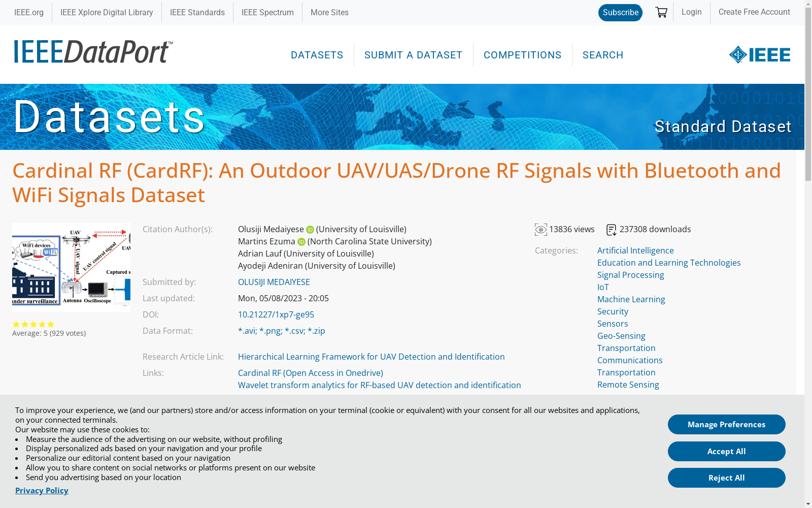Viewport: 812px width, 508px height.
Task: Open Wavelet transform analytics link
Action: [x=380, y=385]
